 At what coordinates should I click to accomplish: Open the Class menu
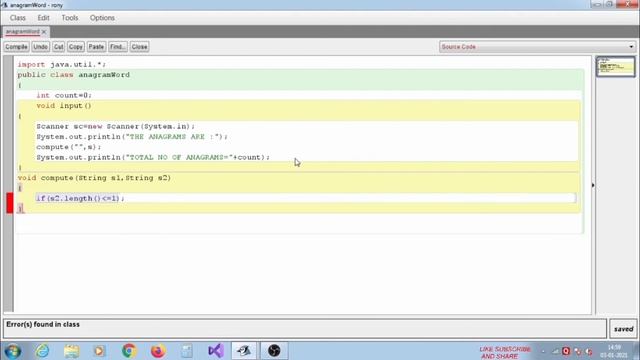(18, 18)
